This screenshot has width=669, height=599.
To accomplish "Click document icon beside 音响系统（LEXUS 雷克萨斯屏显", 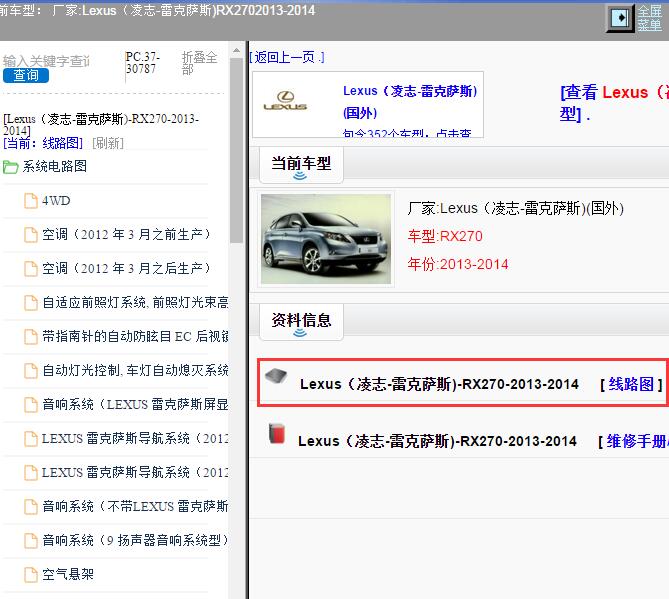I will pos(31,405).
